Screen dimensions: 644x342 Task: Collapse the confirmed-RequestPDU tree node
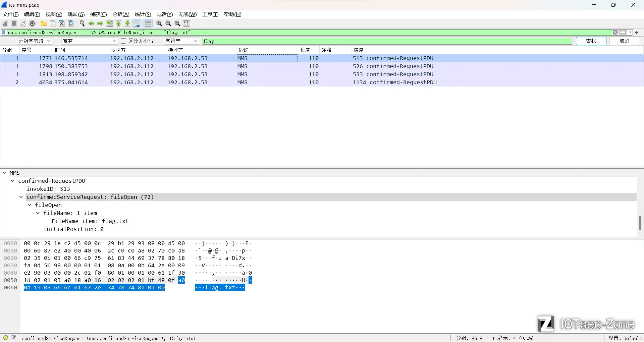(x=13, y=181)
